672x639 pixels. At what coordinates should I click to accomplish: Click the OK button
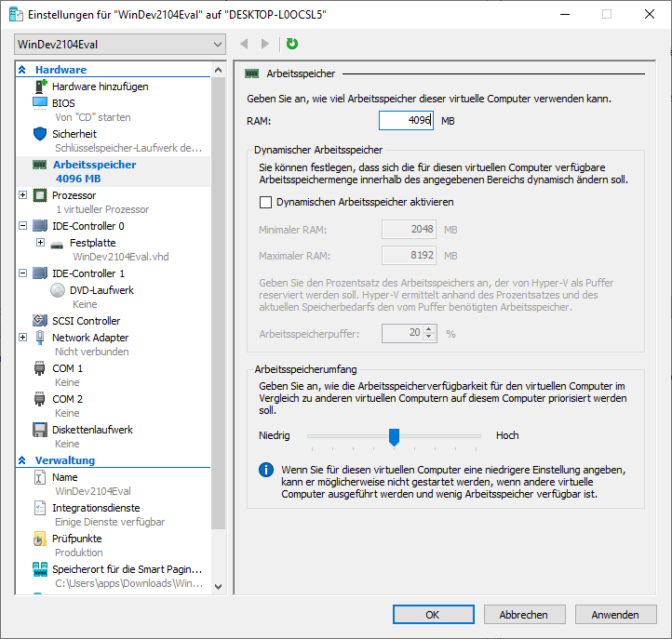[x=433, y=615]
